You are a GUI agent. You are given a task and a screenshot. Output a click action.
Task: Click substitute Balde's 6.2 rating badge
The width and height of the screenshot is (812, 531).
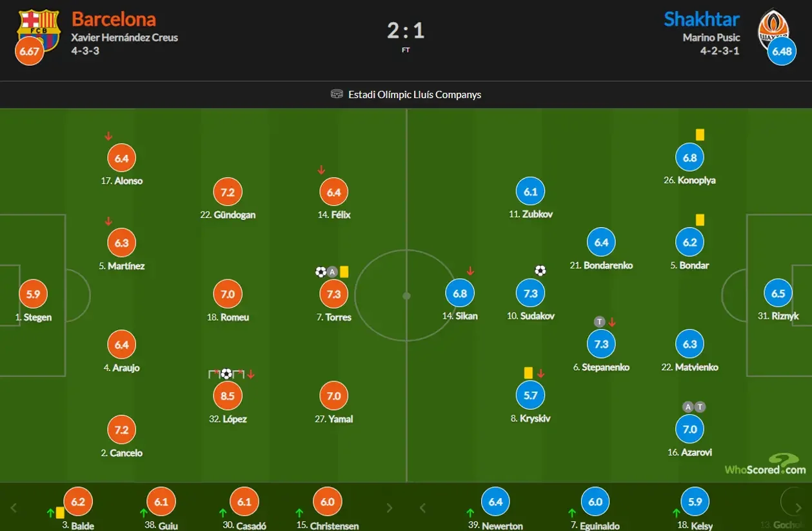click(78, 501)
